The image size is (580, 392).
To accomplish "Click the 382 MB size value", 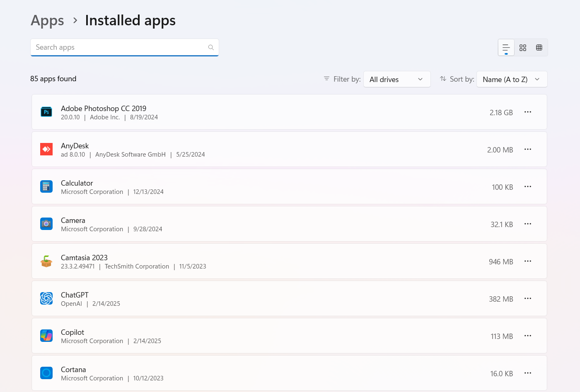I will tap(501, 299).
